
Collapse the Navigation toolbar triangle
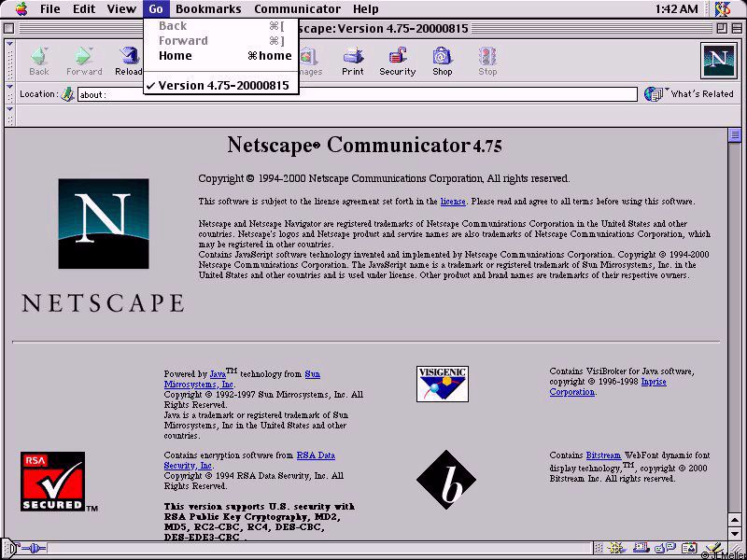click(x=9, y=44)
